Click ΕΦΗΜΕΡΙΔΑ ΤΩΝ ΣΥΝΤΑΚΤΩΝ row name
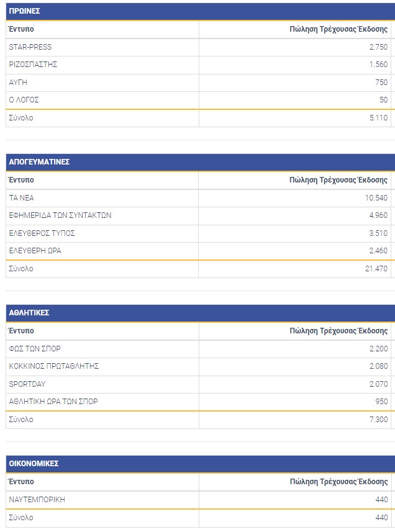This screenshot has width=395, height=532. 60,215
